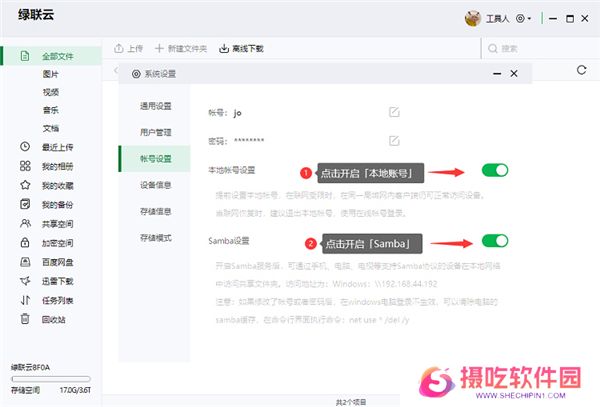Click the back chevron beside 系统设置
Screen dimensions: 600x407
(116, 70)
